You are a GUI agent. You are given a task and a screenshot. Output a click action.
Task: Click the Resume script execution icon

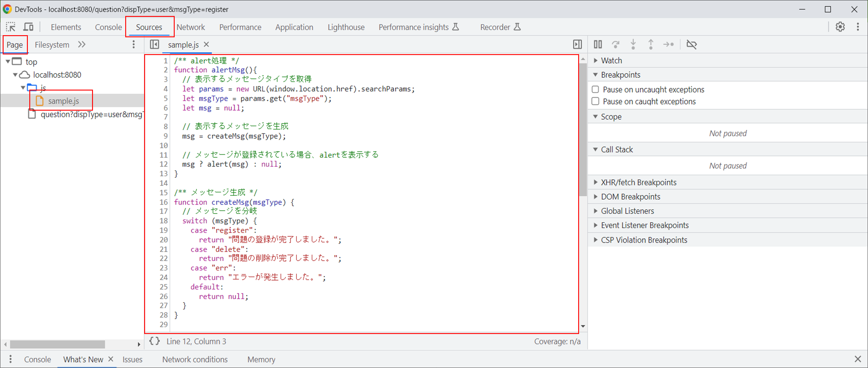pos(597,44)
